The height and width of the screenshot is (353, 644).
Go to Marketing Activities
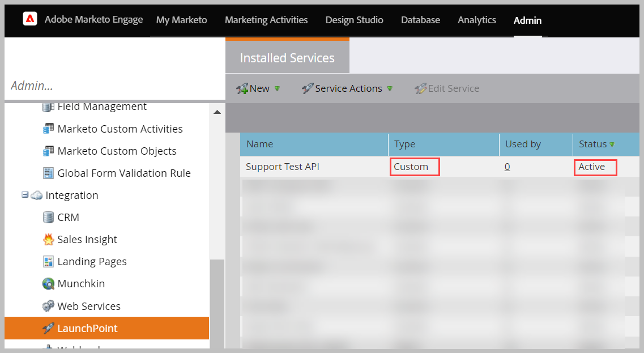(x=266, y=20)
